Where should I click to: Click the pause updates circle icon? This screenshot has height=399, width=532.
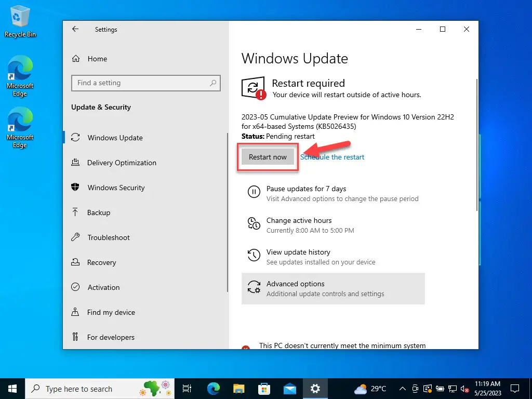pos(254,192)
